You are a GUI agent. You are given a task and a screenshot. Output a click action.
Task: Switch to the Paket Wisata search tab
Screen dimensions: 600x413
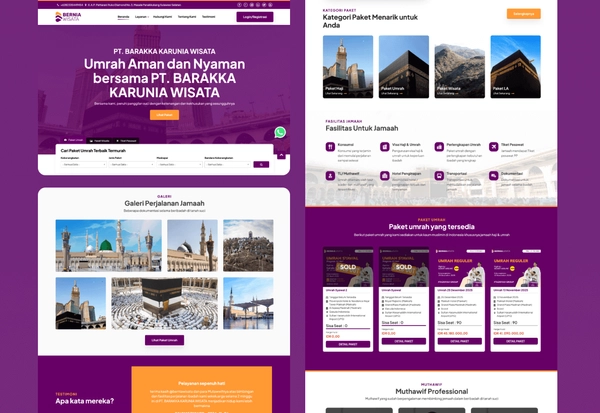click(99, 141)
